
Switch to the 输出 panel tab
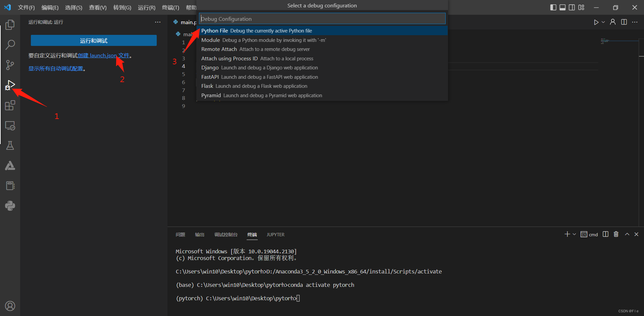199,235
